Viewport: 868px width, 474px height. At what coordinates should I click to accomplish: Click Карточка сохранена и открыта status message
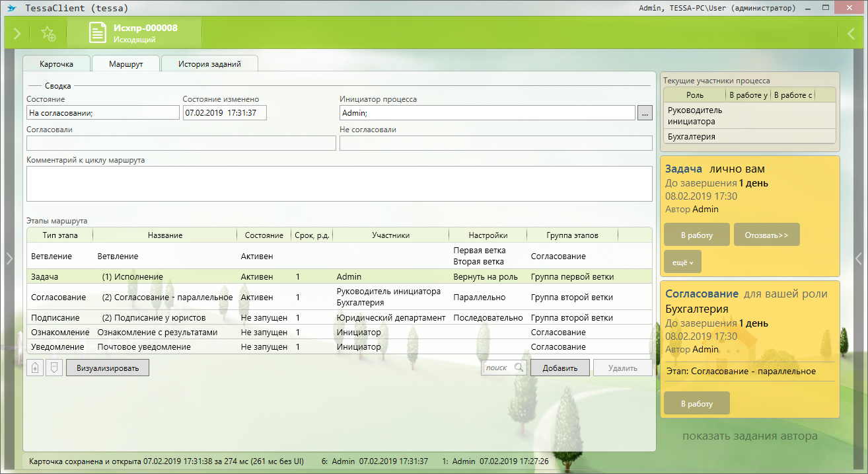[x=168, y=461]
